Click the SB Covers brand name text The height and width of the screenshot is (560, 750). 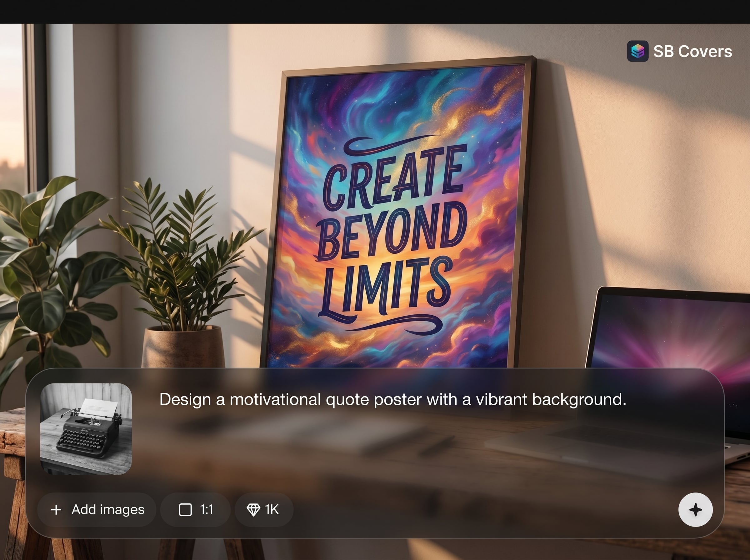pyautogui.click(x=692, y=52)
